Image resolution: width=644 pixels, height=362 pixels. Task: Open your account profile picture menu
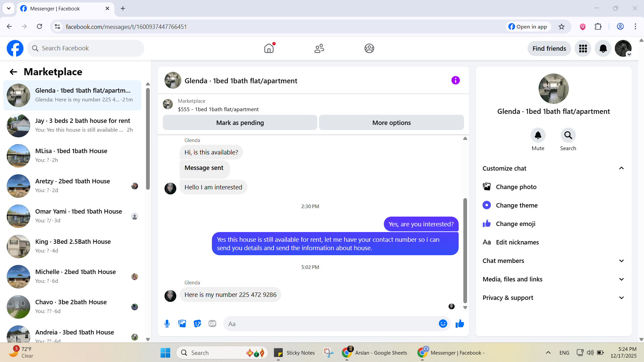623,49
